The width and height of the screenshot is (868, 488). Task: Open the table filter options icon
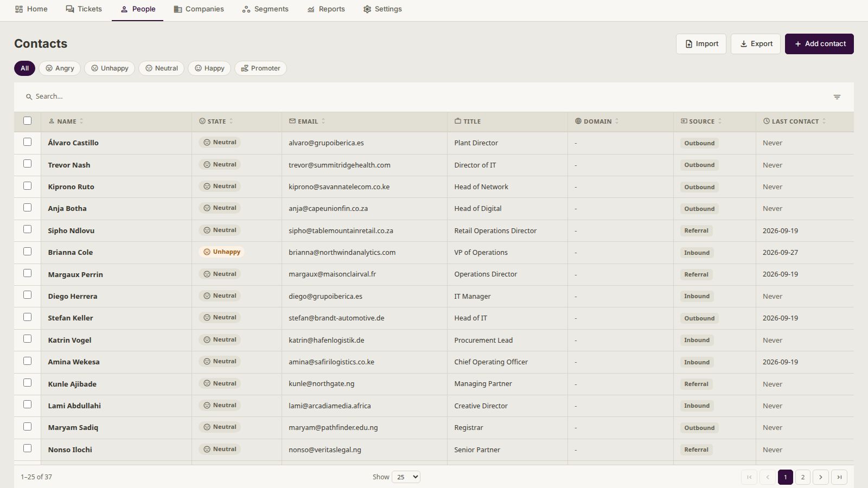click(x=837, y=97)
